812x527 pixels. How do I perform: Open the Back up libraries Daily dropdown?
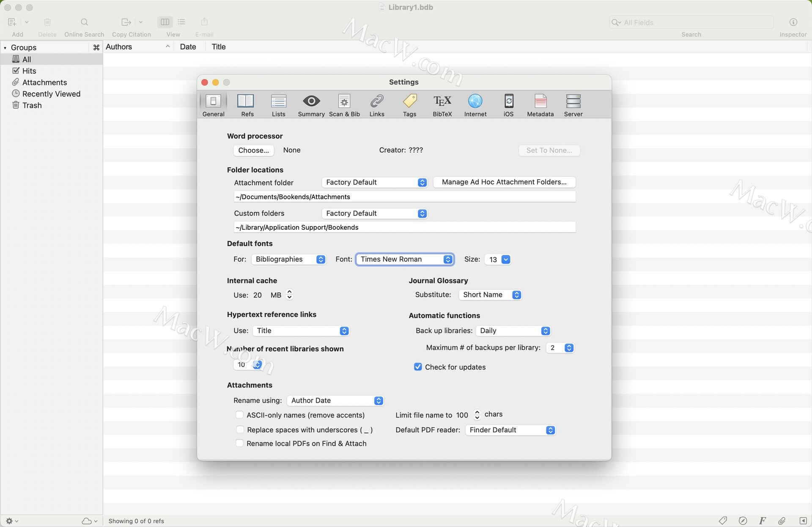click(x=513, y=331)
